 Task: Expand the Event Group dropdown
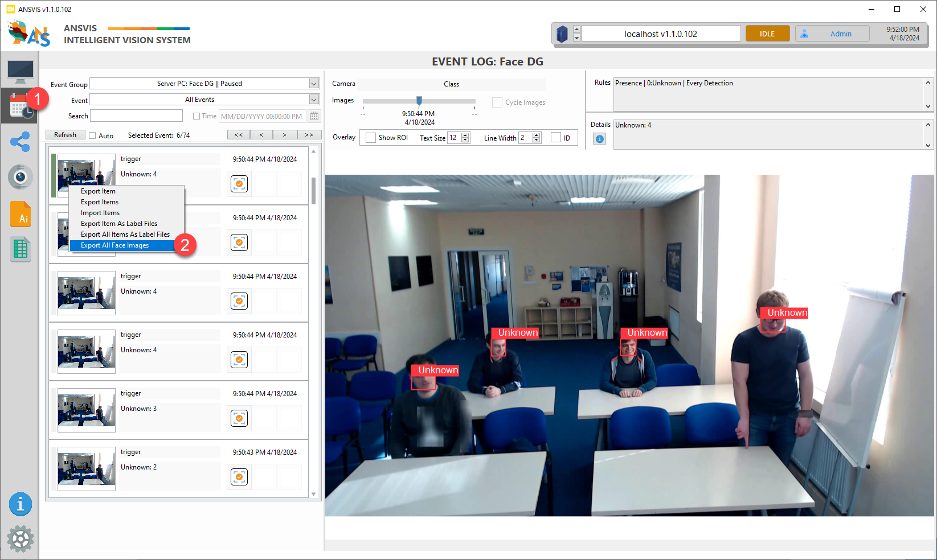(314, 84)
